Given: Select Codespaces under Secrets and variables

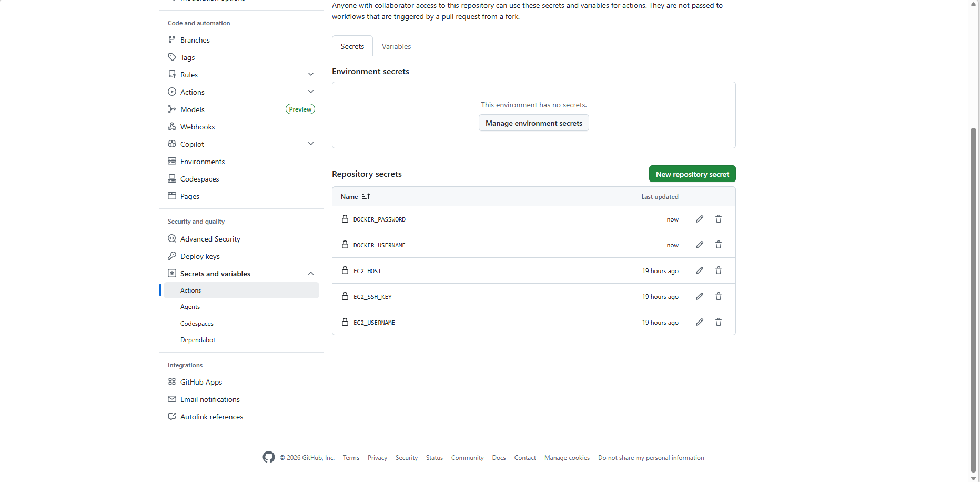Looking at the screenshot, I should [x=241, y=323].
